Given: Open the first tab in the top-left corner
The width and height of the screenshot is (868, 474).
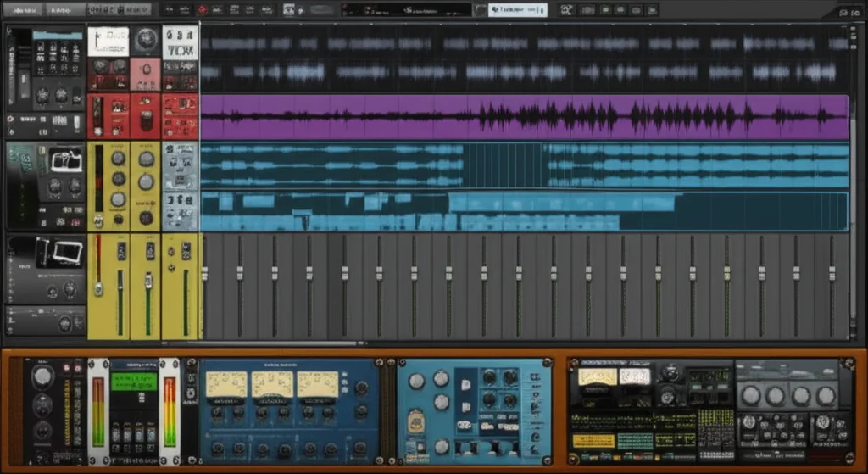Looking at the screenshot, I should pos(22,10).
